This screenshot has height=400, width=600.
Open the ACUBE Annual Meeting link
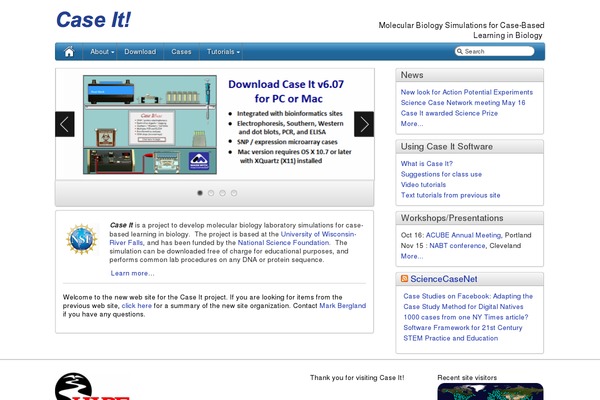[x=463, y=235]
